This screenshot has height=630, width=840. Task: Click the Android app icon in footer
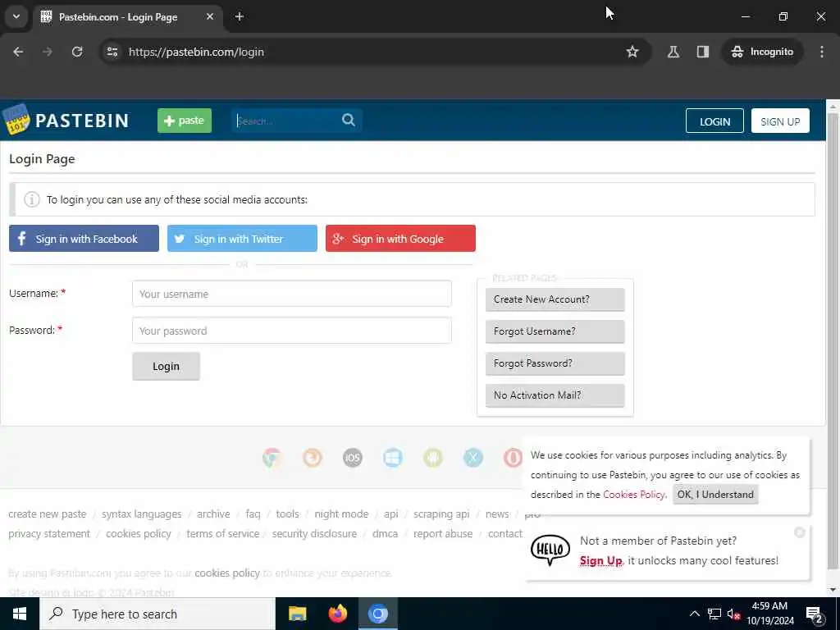click(x=433, y=458)
